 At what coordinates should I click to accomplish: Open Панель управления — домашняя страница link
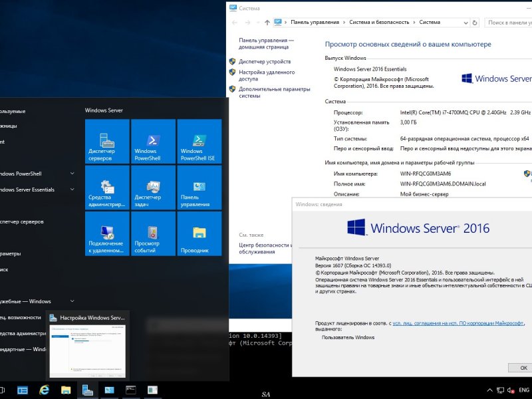(267, 43)
